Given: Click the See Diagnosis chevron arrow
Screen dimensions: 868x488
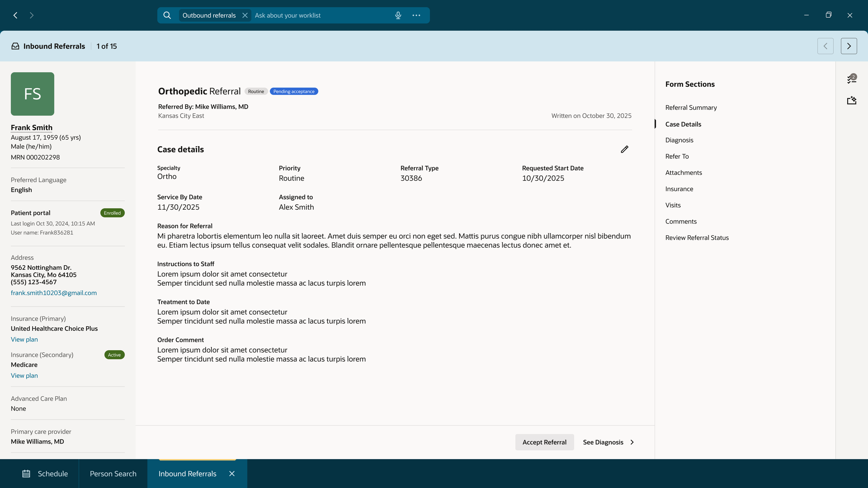Looking at the screenshot, I should coord(632,442).
